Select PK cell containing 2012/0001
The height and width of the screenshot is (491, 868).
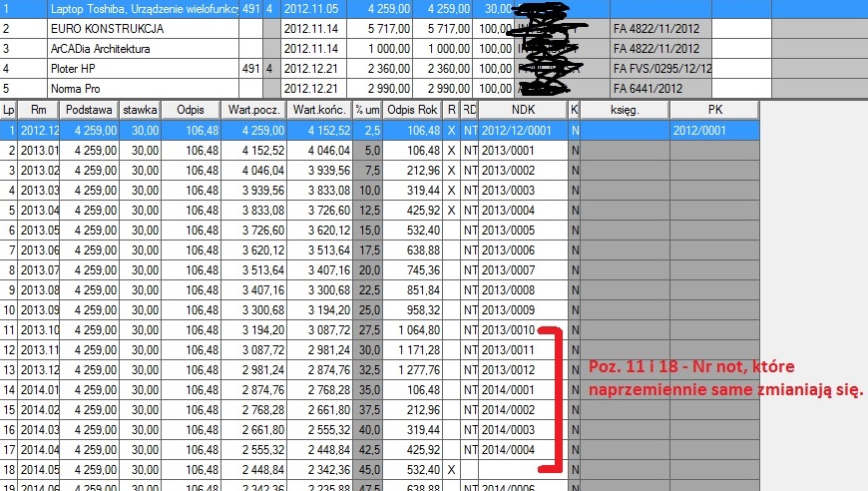714,131
